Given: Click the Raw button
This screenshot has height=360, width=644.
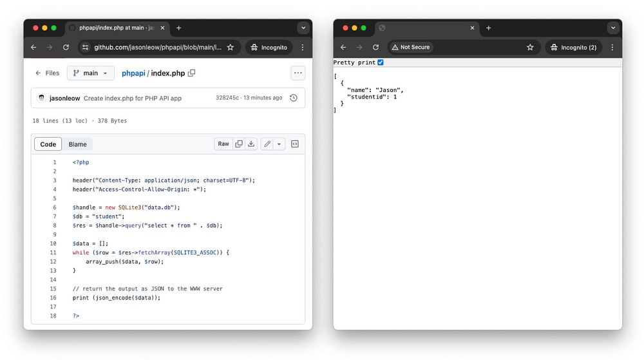Looking at the screenshot, I should pyautogui.click(x=223, y=144).
